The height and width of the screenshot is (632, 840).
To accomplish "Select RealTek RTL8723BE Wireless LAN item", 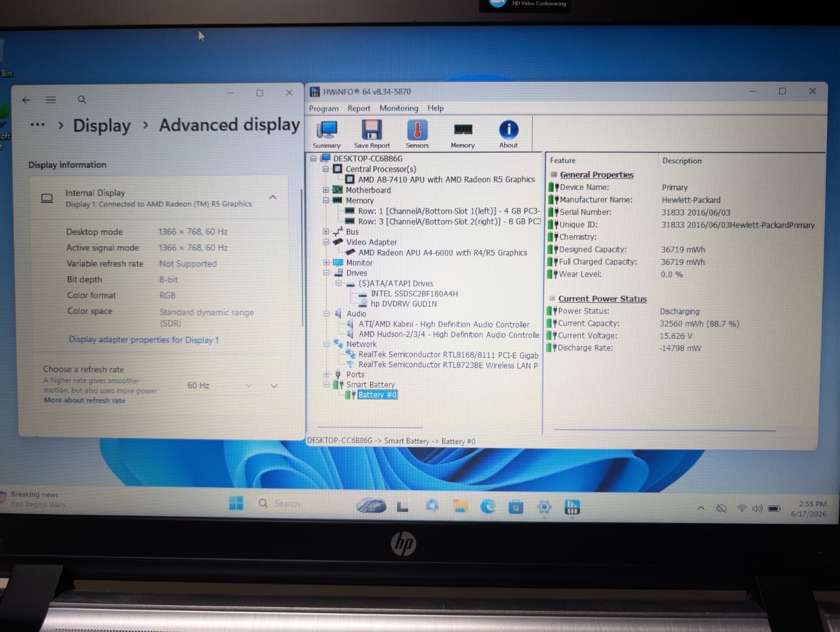I will click(448, 365).
